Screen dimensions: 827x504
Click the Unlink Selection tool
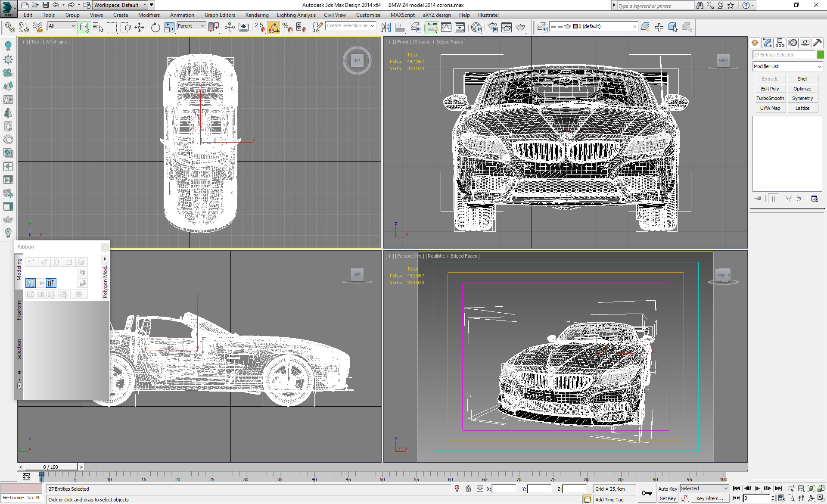tap(24, 28)
